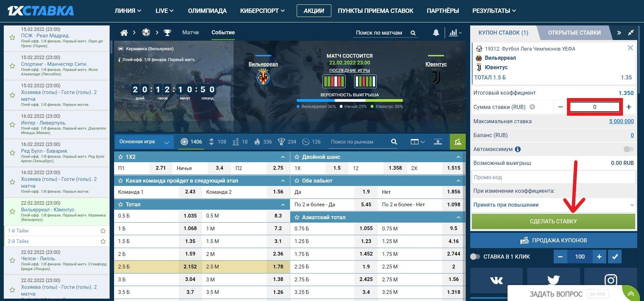The width and height of the screenshot is (644, 301).
Task: Click ЗАДАТЬ ВОПРОС chat button
Action: [x=556, y=294]
